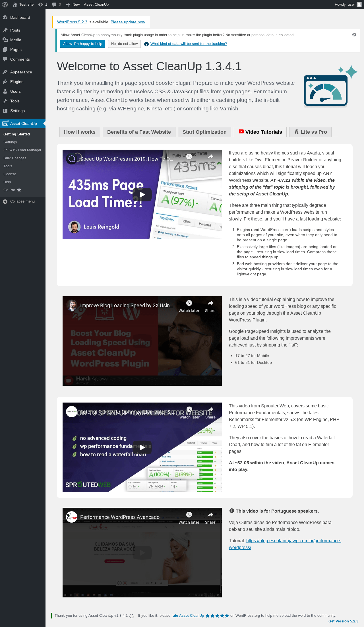Click channel avatar on Portuguese video
Screen dimensions: 364x627
coord(72,517)
